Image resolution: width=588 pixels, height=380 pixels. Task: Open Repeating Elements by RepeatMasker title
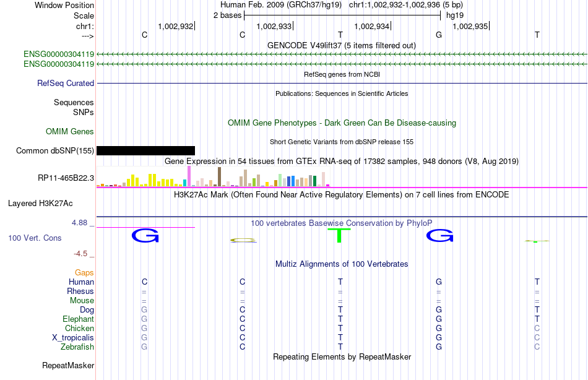click(x=342, y=356)
